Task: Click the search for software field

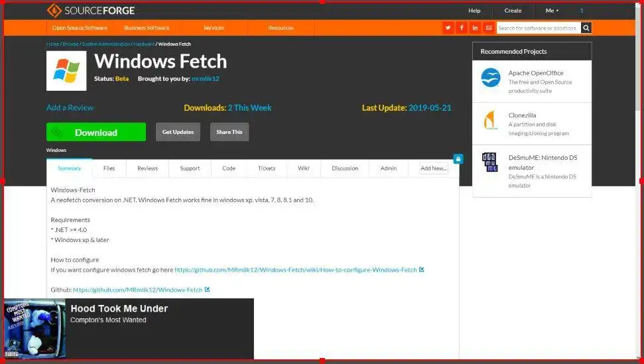Action: (x=539, y=28)
